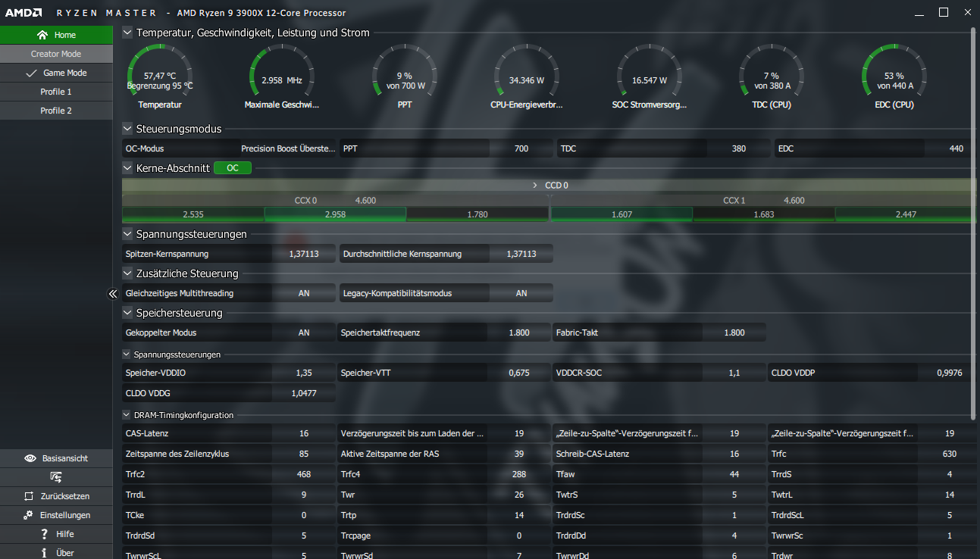Click the Trfc value 630

[x=950, y=454]
